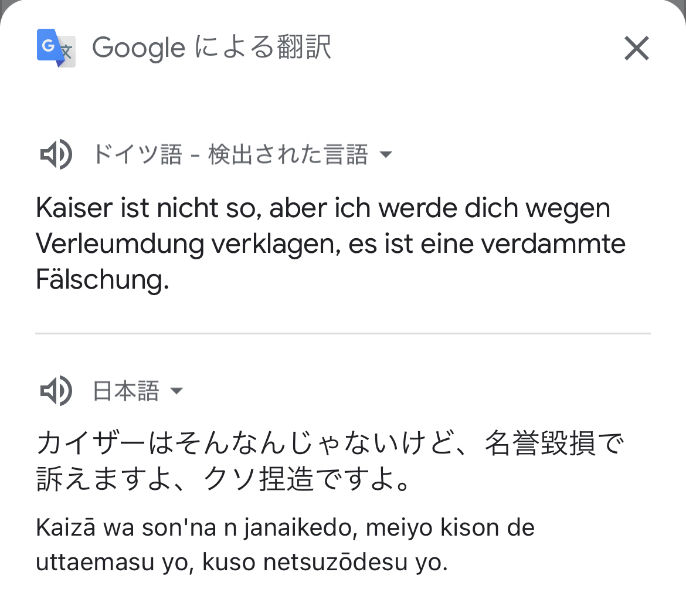Click 'uttaemasu' in the romanized text
686x616 pixels.
95,563
